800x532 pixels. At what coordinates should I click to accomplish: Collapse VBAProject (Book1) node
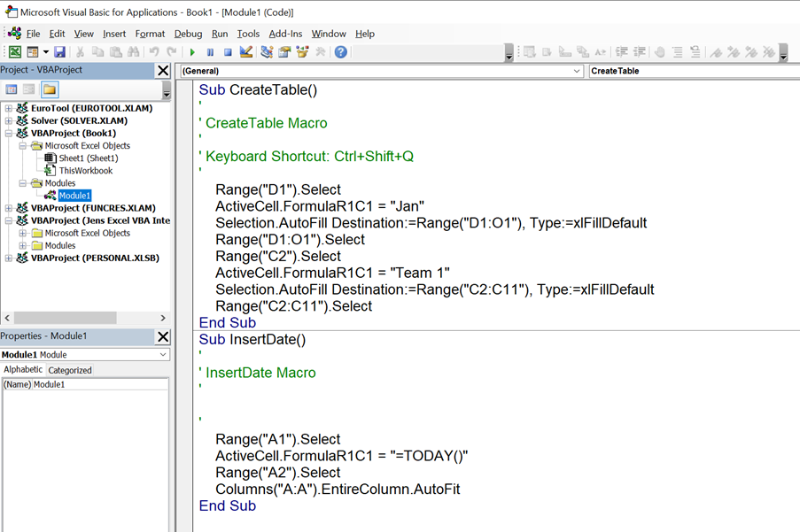[x=8, y=133]
